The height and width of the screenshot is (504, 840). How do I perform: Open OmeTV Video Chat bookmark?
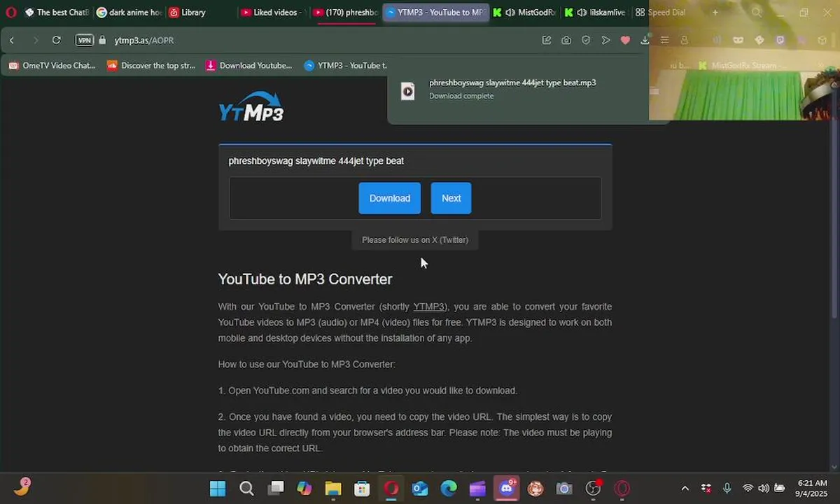tap(52, 66)
